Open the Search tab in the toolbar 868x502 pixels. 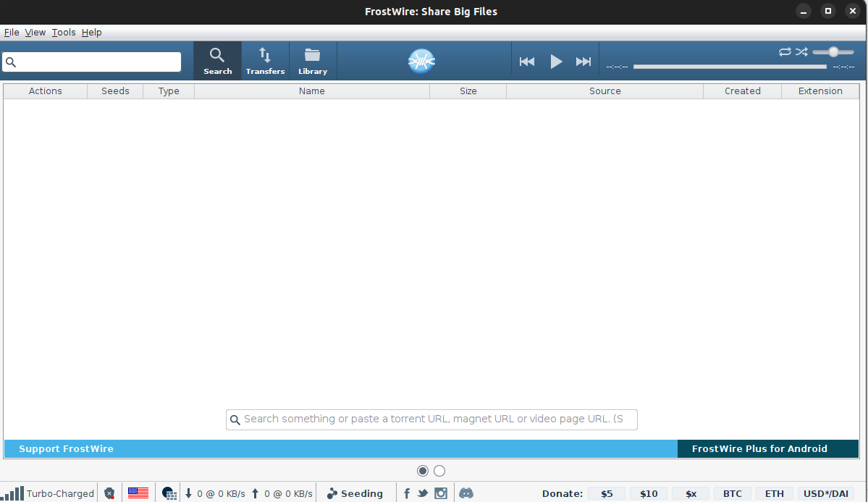(x=218, y=61)
